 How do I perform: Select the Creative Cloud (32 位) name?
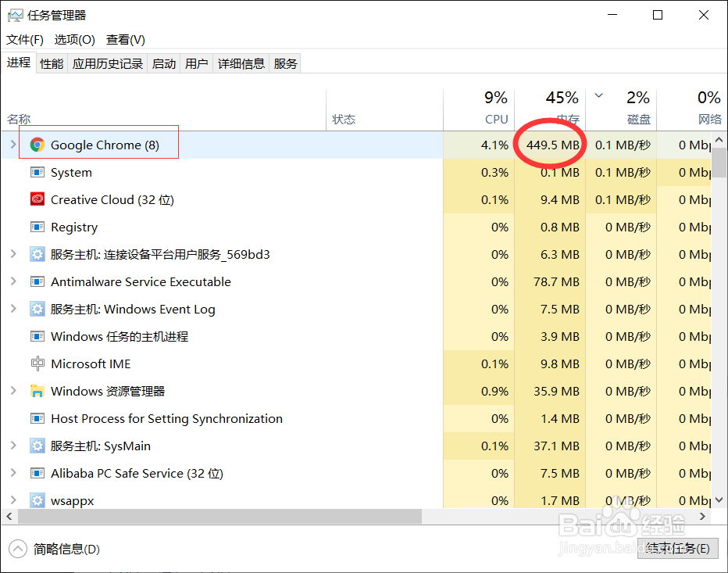coord(112,200)
